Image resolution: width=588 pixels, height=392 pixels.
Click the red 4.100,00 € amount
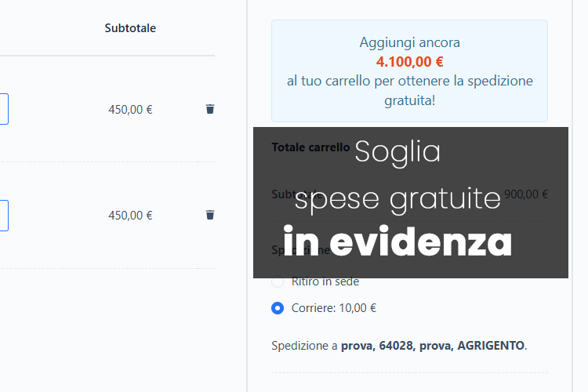[x=409, y=61]
